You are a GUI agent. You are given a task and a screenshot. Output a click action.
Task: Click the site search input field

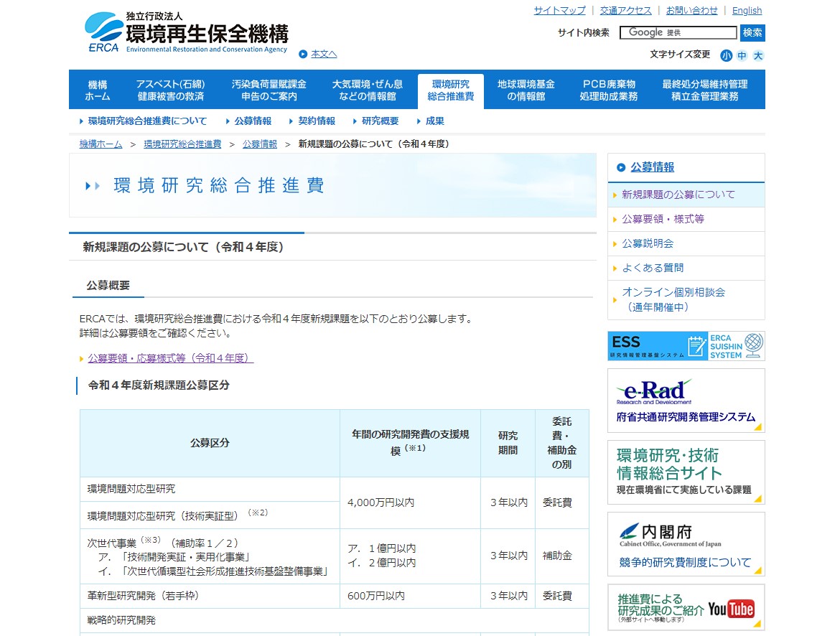coord(678,33)
